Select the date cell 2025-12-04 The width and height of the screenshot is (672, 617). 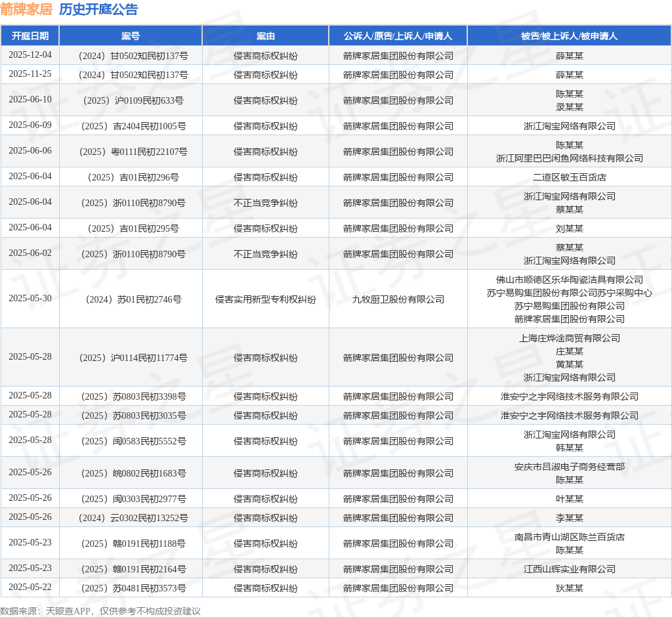click(x=30, y=55)
